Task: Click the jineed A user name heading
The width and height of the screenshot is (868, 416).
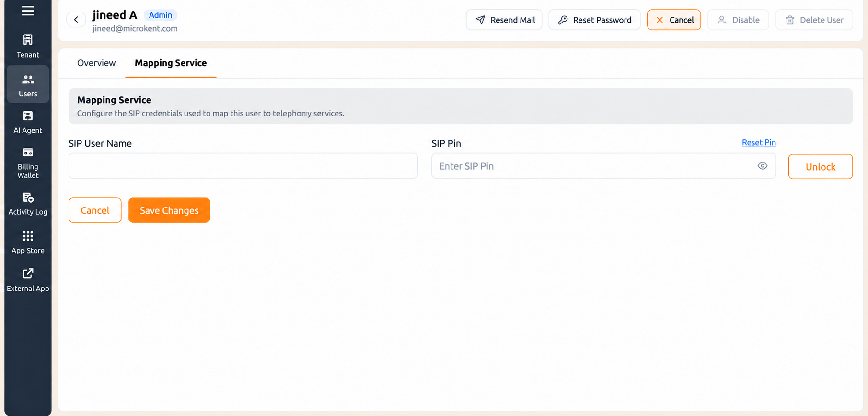Action: (x=115, y=15)
